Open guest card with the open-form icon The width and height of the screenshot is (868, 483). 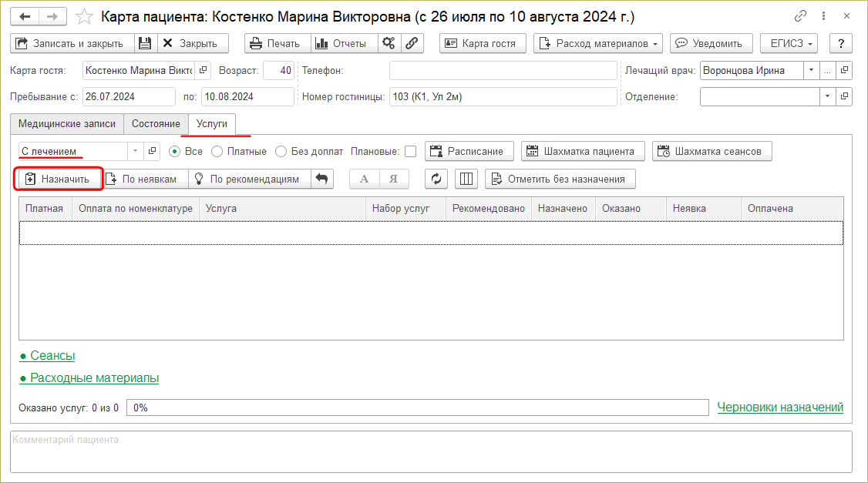coord(204,71)
